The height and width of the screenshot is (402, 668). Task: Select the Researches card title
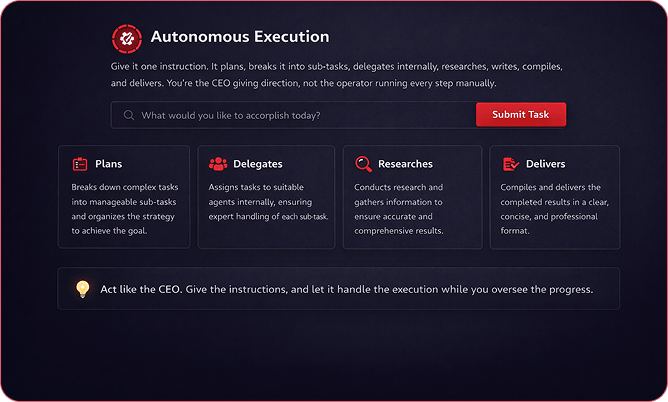[405, 164]
